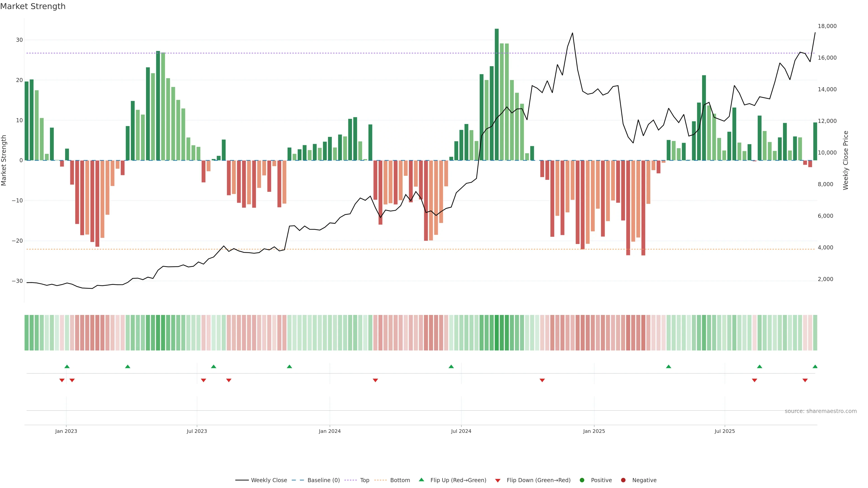
Task: Click the Positive green circle legend icon
Action: tap(582, 480)
